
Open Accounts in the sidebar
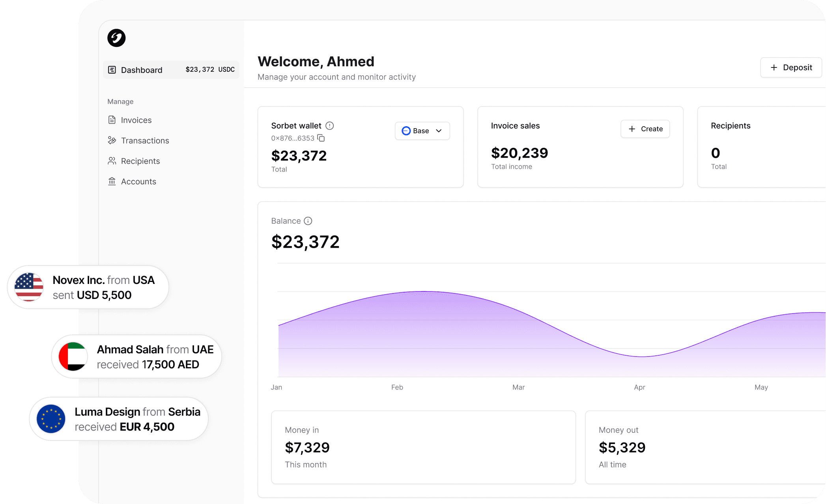[x=138, y=181]
